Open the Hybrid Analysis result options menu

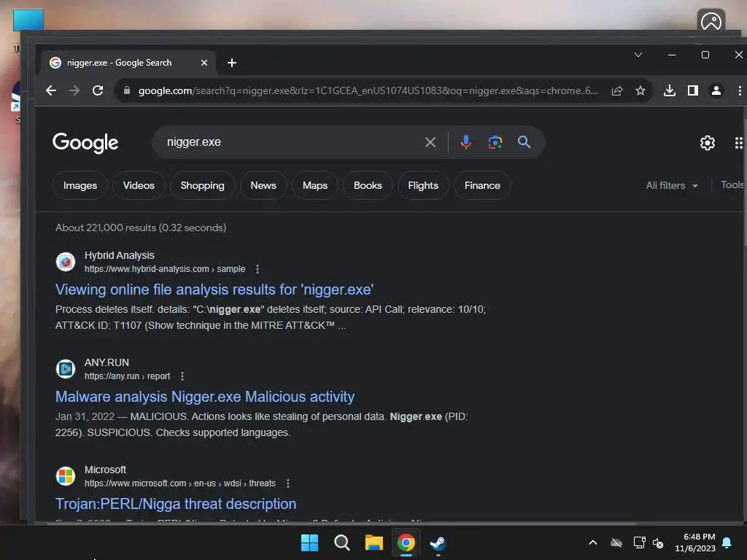(x=258, y=269)
